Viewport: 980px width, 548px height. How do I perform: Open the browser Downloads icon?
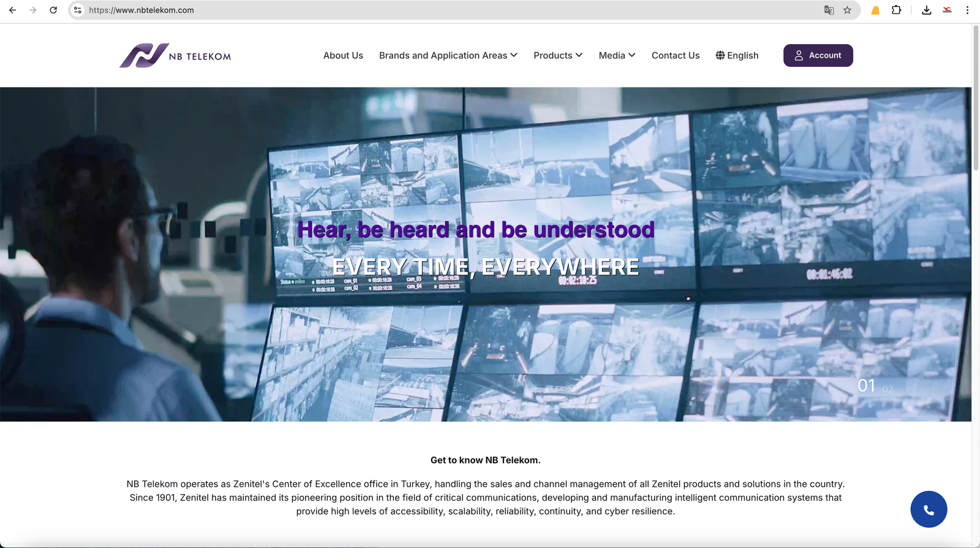[927, 10]
